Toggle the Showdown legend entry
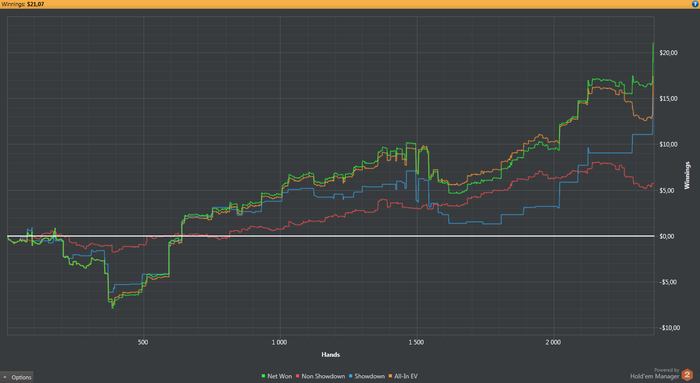This screenshot has height=383, width=700. [367, 376]
